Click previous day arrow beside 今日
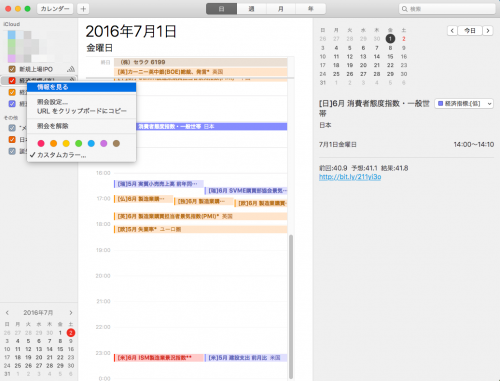500x381 pixels. pyautogui.click(x=452, y=31)
